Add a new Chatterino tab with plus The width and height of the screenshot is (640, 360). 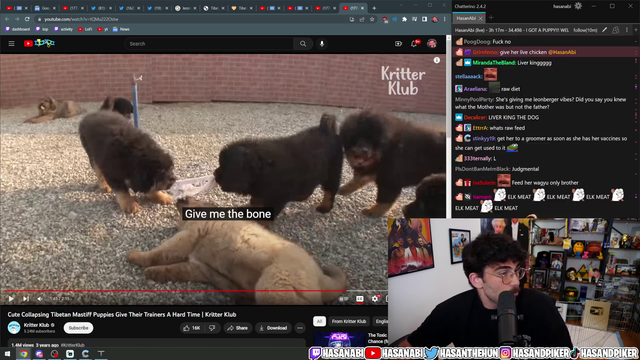coord(491,18)
